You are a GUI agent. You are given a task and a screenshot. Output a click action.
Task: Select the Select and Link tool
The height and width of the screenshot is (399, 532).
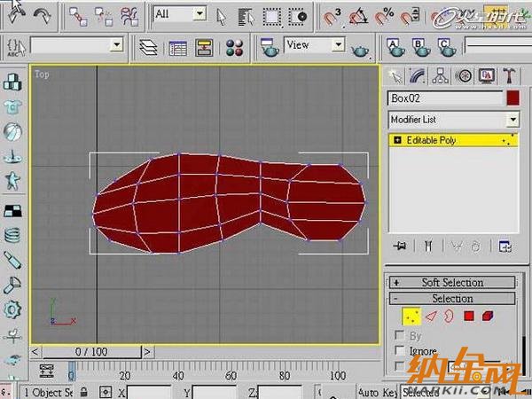[78, 17]
